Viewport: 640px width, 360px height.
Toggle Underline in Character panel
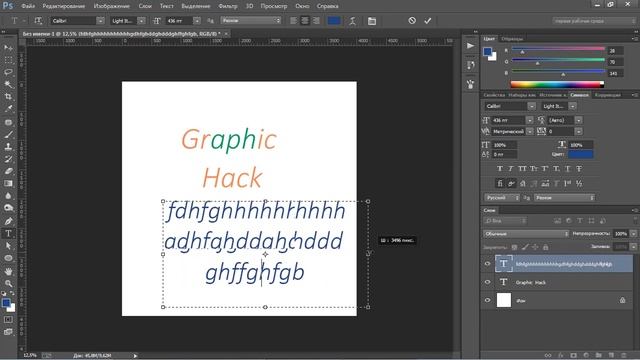click(568, 169)
